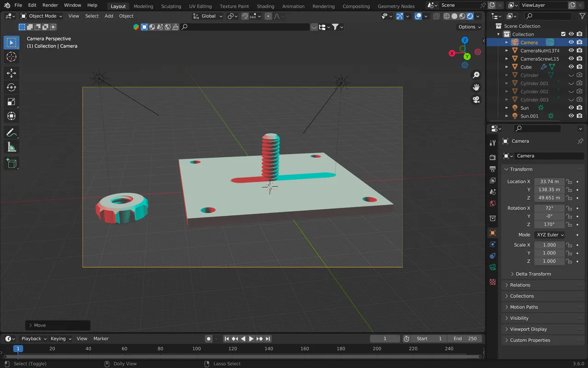Switch to rendered viewport shading
The image size is (588, 368).
coord(470,16)
